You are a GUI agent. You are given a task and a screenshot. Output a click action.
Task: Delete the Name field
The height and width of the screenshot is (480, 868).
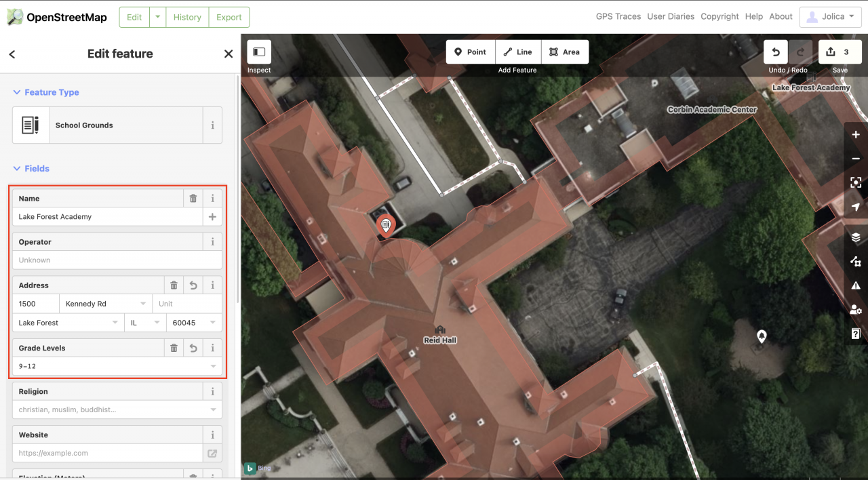[193, 199]
